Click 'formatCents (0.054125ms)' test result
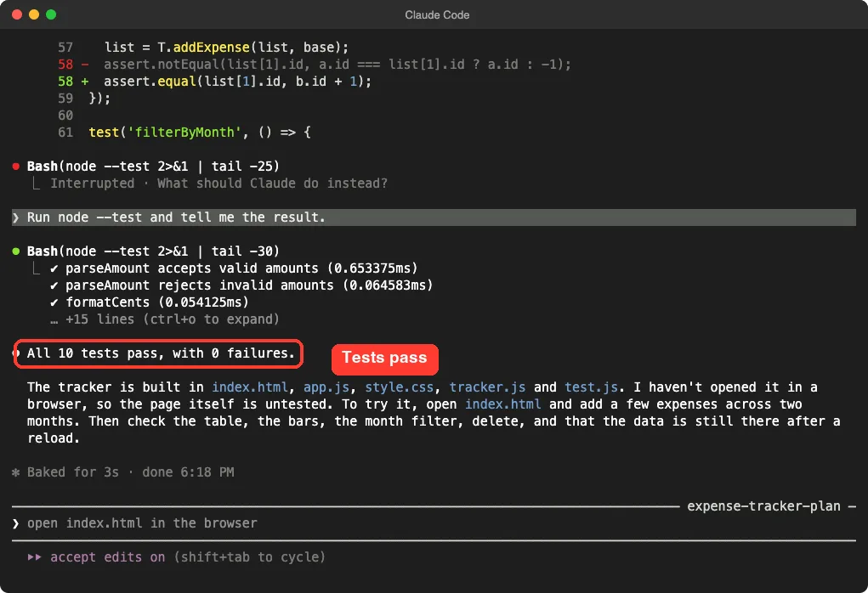Screen dimensions: 868x593 point(150,302)
